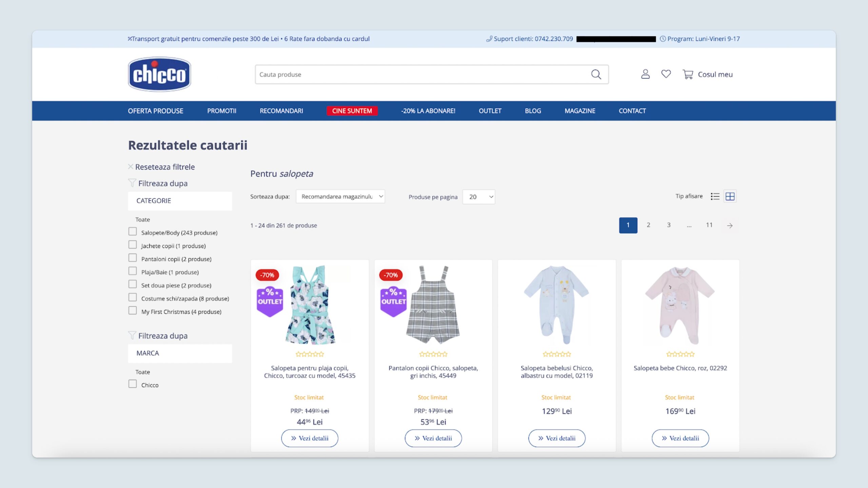Open the CONTACT menu item
Screen dimensions: 868x488
[x=632, y=111]
